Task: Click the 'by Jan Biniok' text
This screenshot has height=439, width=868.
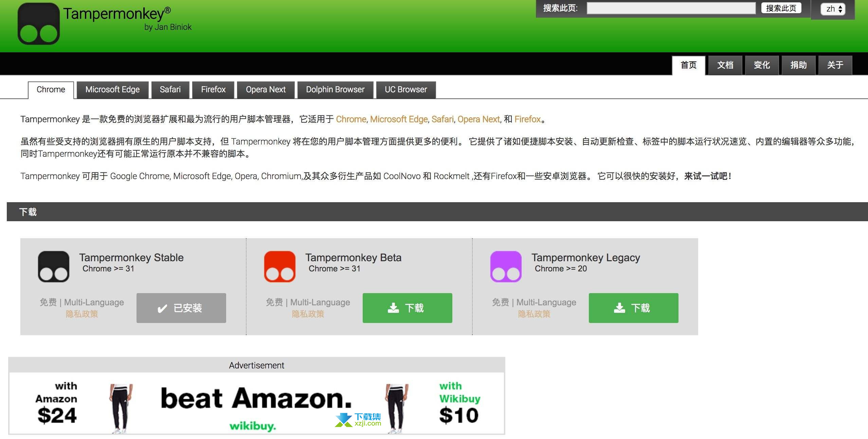Action: click(168, 27)
